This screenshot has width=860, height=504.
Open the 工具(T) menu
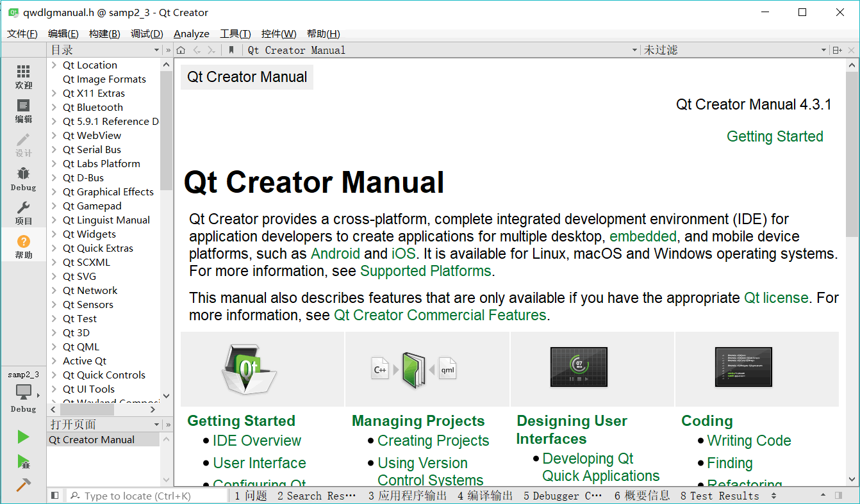(x=235, y=34)
